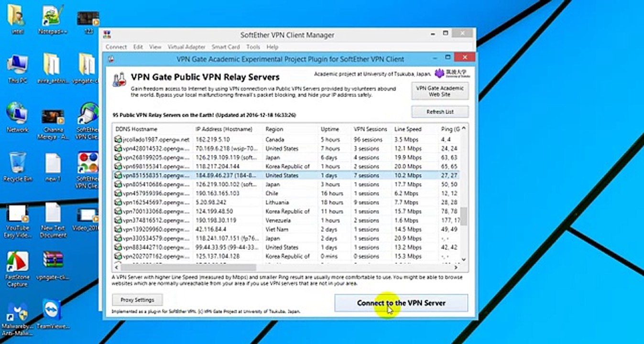The width and height of the screenshot is (644, 344).
Task: Click hostname vpn700133068.opengw in the list
Action: point(156,211)
